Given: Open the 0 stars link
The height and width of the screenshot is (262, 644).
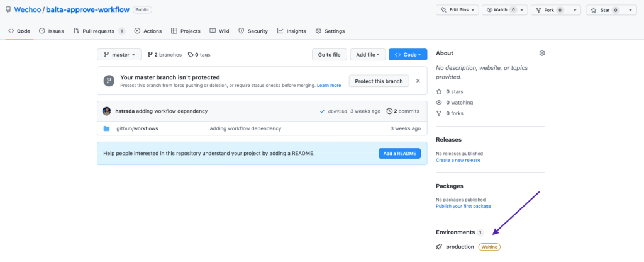Looking at the screenshot, I should click(449, 92).
